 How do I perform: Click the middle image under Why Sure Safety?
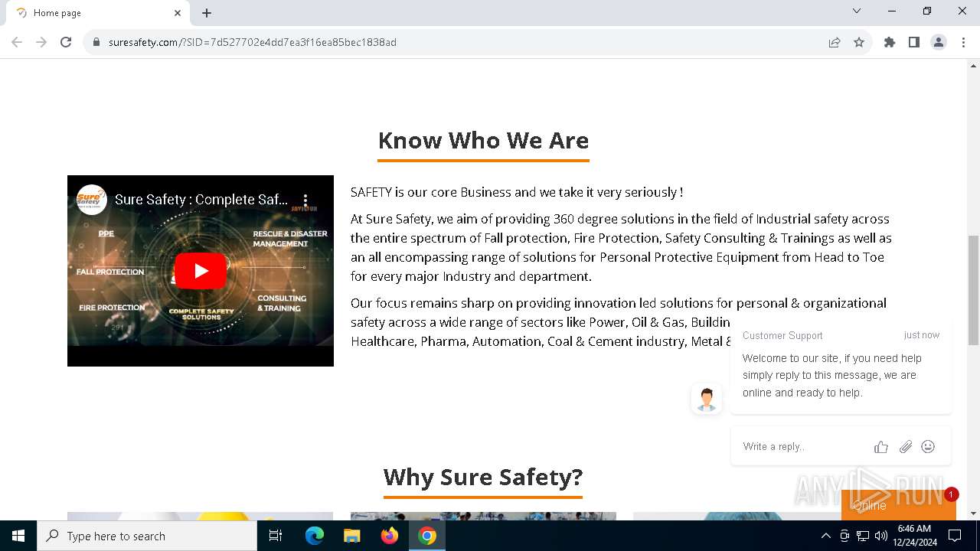point(483,517)
